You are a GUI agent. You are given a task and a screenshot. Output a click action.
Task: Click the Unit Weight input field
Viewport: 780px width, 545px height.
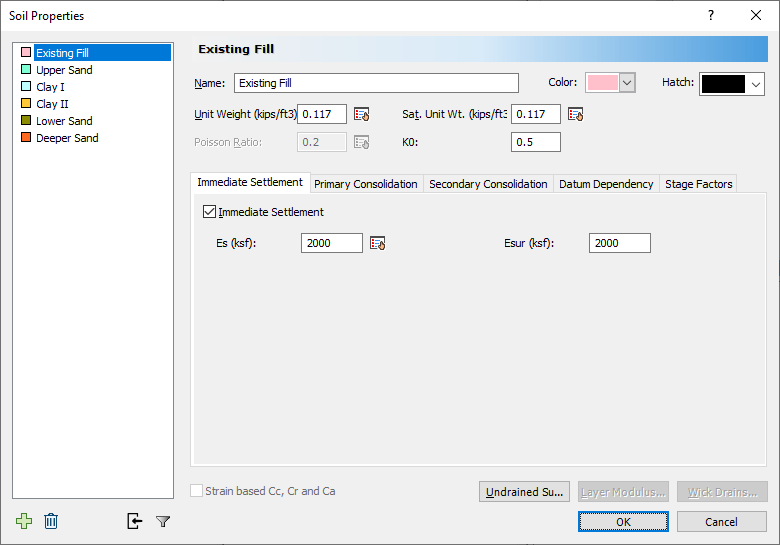(322, 114)
